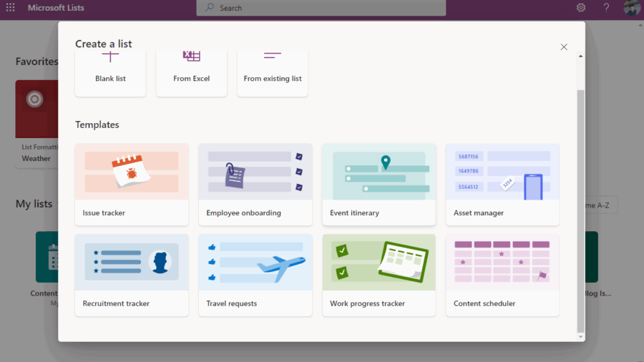644x362 pixels.
Task: Click the Work progress tracker label
Action: click(x=368, y=303)
